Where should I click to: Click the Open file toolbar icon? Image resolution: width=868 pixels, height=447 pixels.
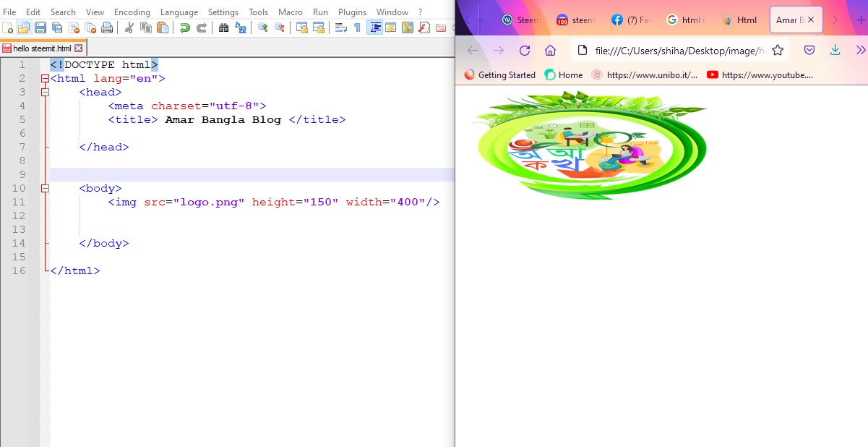coord(24,27)
